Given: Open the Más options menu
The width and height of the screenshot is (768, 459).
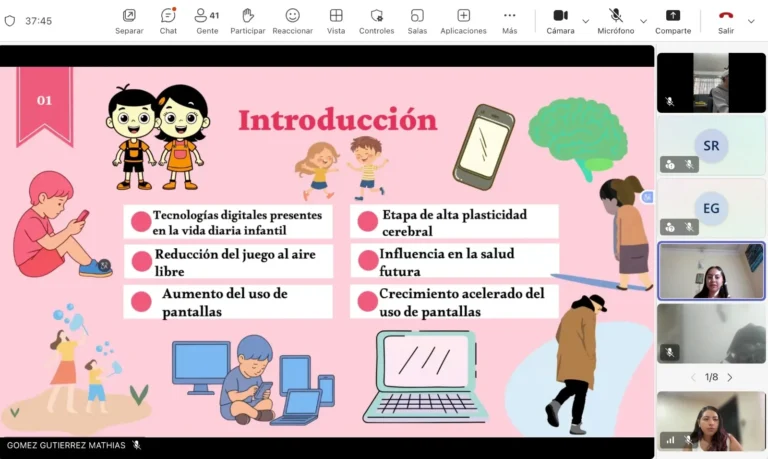Looking at the screenshot, I should click(509, 20).
